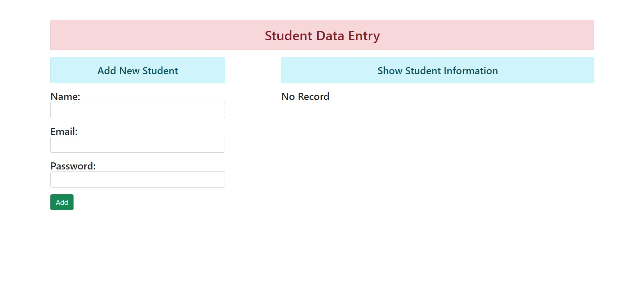
Task: Click the Show Student Information header
Action: (x=437, y=70)
